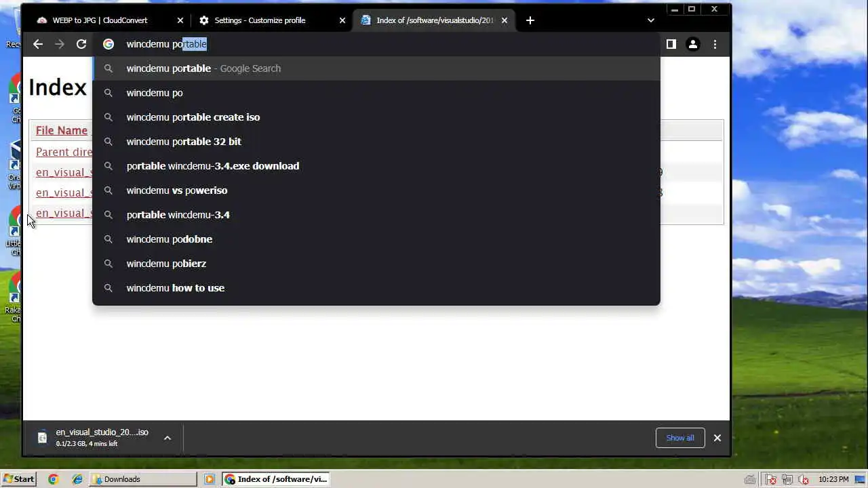Switch to Downloads folder taskbar button

pyautogui.click(x=143, y=479)
